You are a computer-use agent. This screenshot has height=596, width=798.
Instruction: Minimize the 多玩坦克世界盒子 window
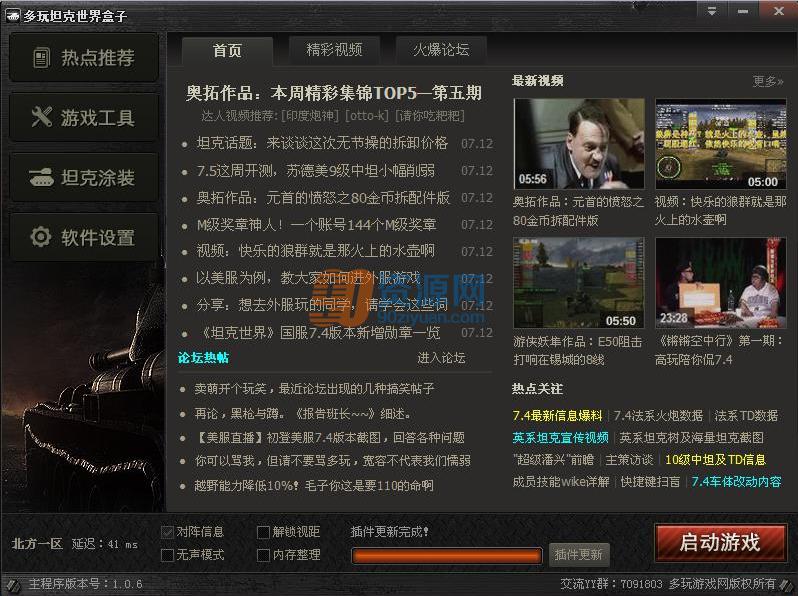click(743, 11)
